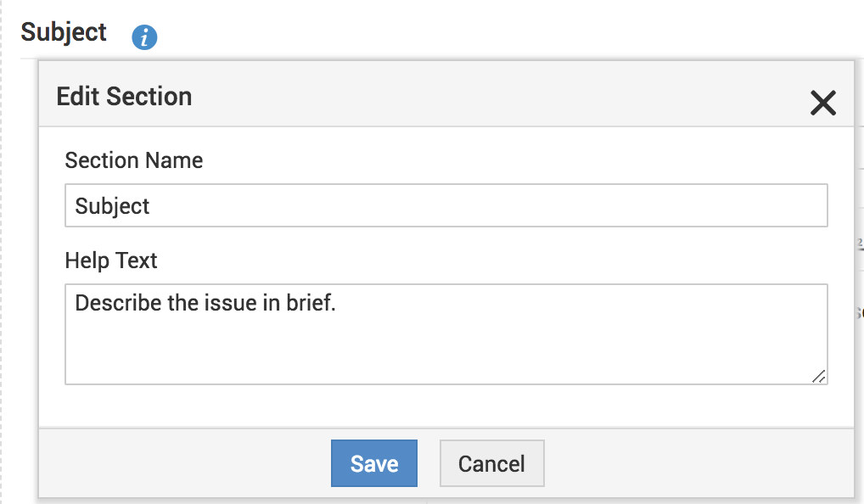864x504 pixels.
Task: Save the section changes
Action: (374, 463)
